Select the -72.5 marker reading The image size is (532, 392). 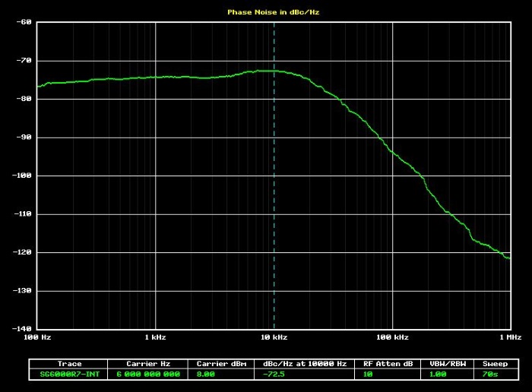pyautogui.click(x=273, y=374)
